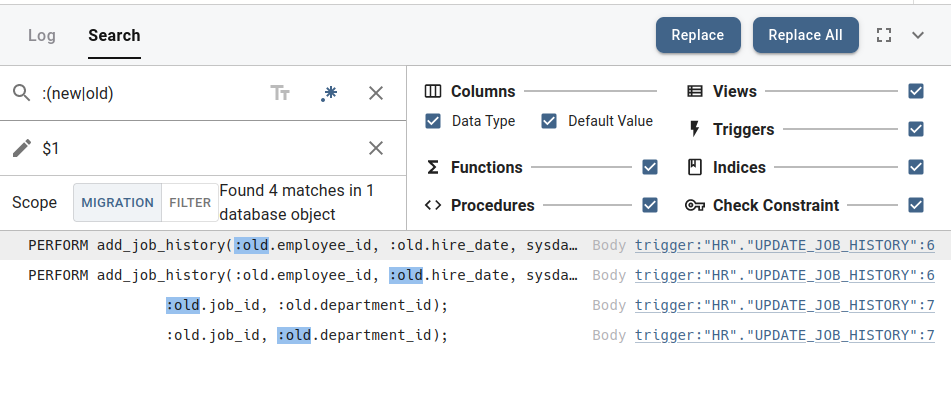This screenshot has width=951, height=403.
Task: Clear the replacement text field
Action: [x=376, y=148]
